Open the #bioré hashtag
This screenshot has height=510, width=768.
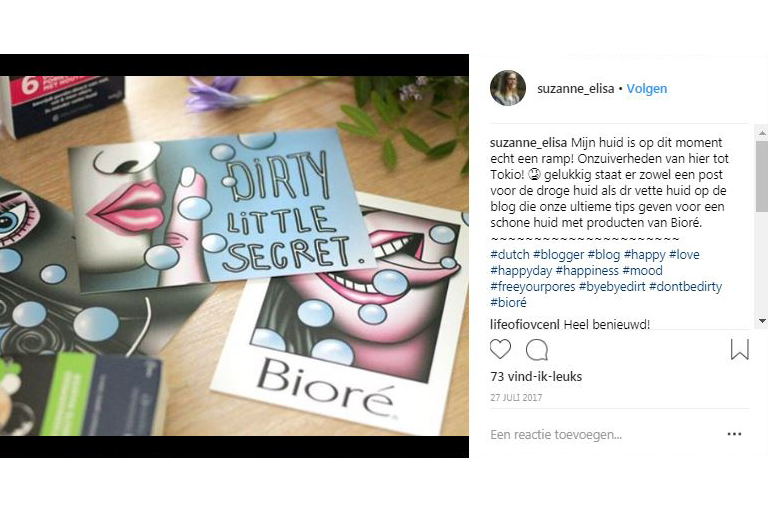[508, 303]
